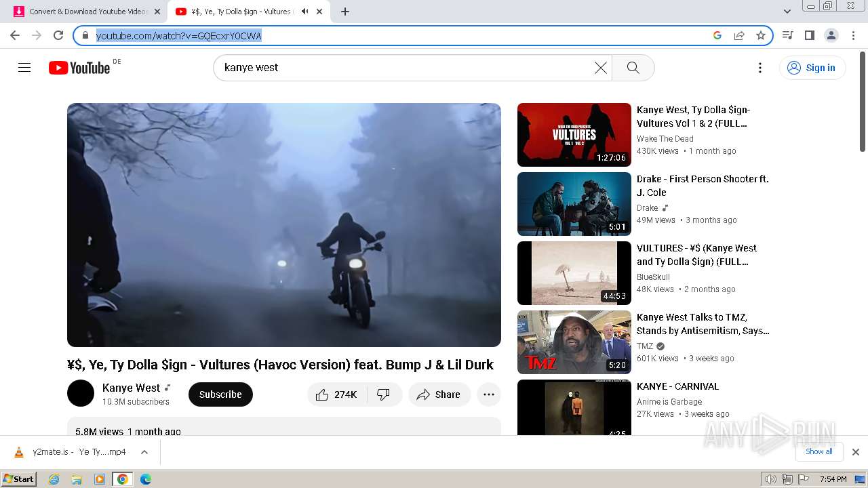
Task: Share this page icon in address bar
Action: tap(739, 35)
